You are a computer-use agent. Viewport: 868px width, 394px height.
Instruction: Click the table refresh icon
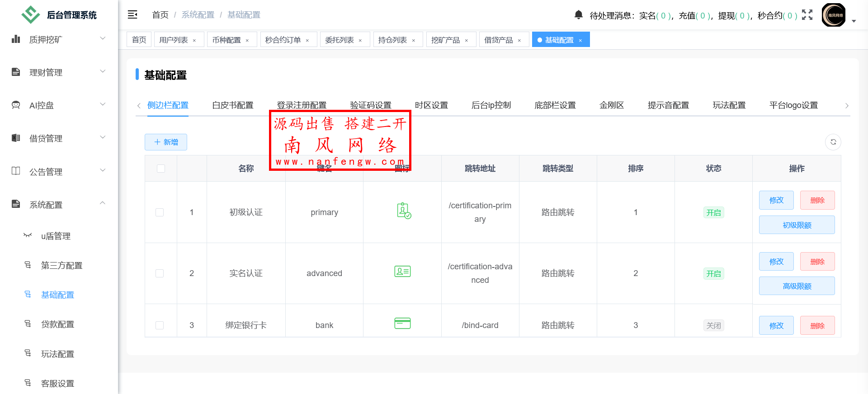(x=833, y=142)
